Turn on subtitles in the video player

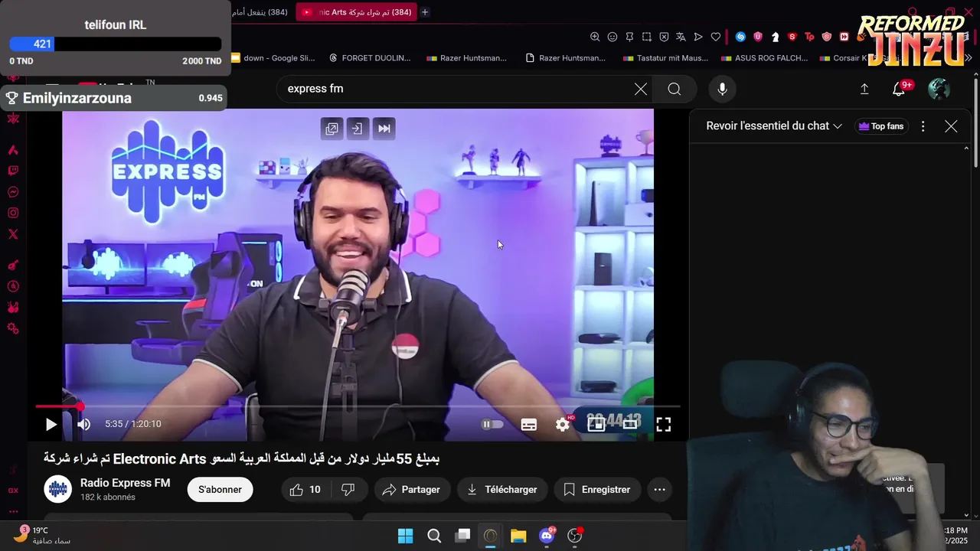coord(529,424)
